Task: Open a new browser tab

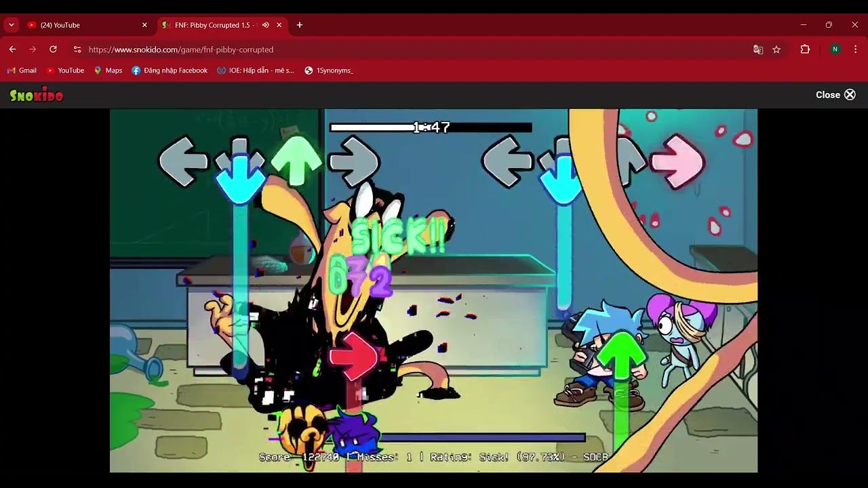Action: pos(300,25)
